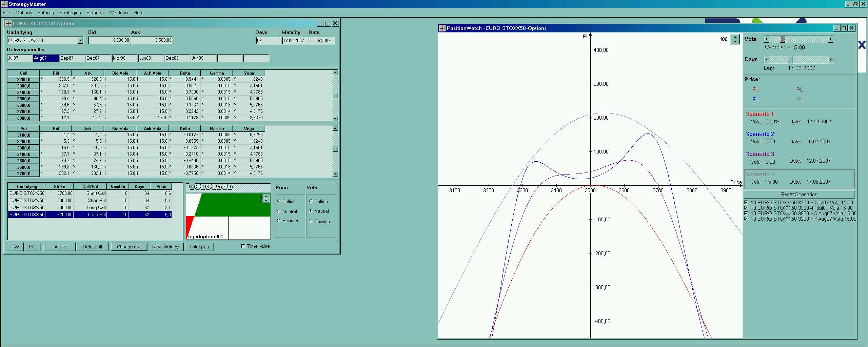The width and height of the screenshot is (868, 347).
Task: Select Bearish under Price outlook
Action: 279,221
